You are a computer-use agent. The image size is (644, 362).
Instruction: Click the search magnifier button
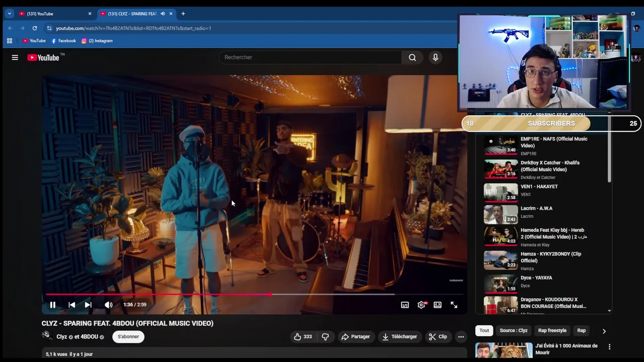[x=412, y=57]
